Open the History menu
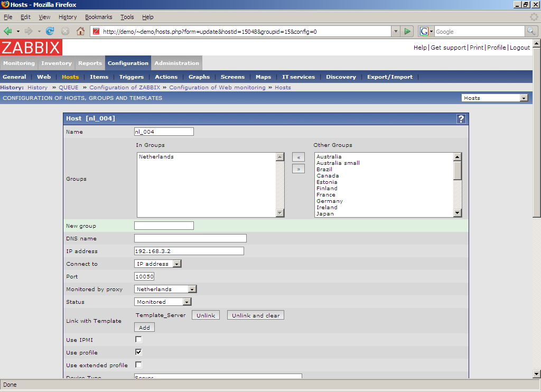541x392 pixels. tap(68, 17)
